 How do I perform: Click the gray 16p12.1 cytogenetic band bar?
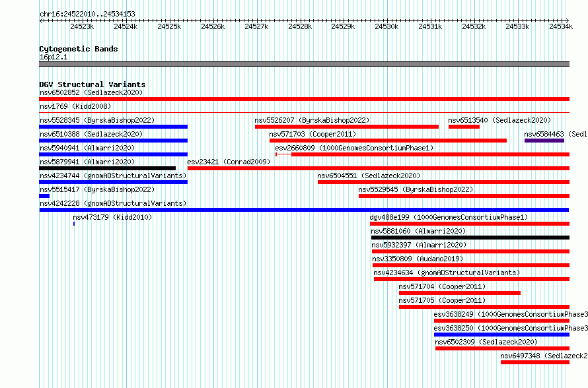pyautogui.click(x=304, y=64)
